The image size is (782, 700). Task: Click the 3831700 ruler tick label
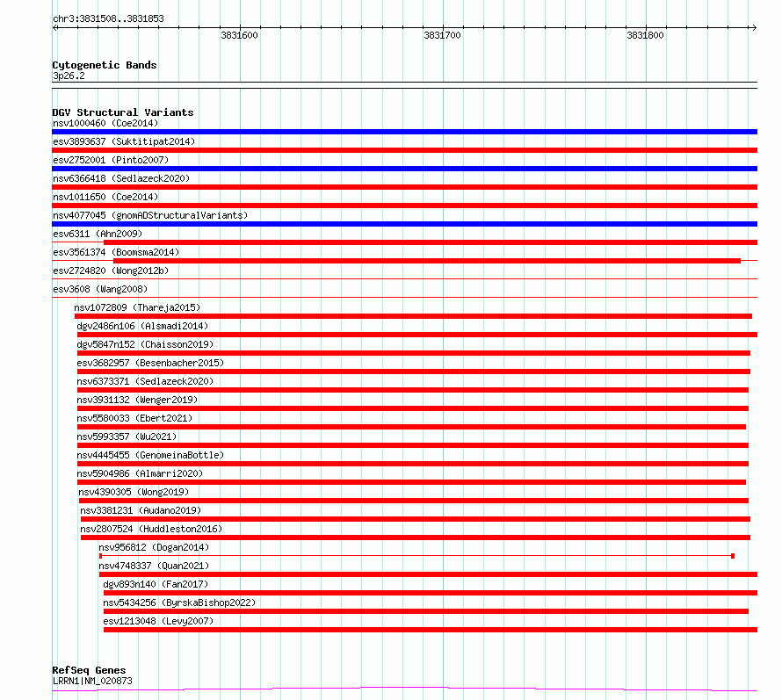coord(442,35)
